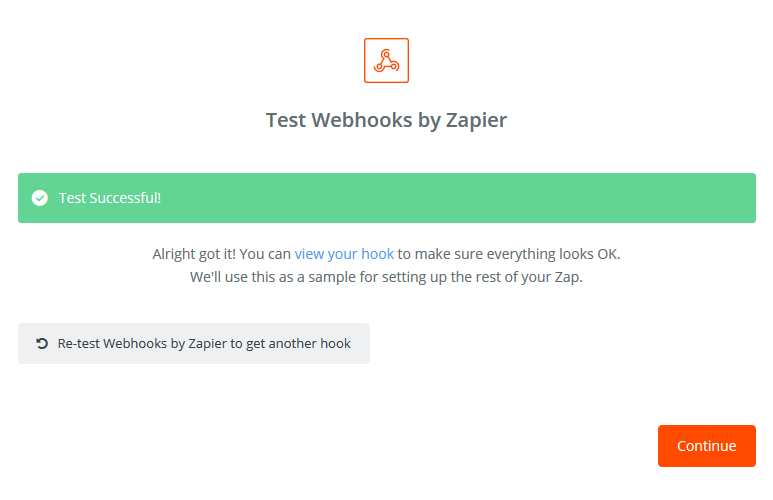Click the circular re-test arrow icon
This screenshot has height=500, width=773.
pyautogui.click(x=42, y=343)
